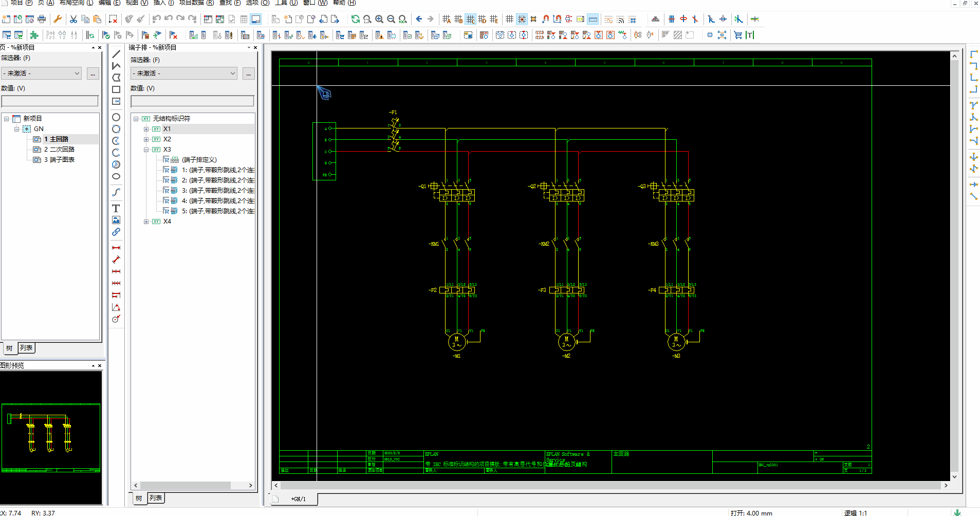Click the 数值 input field in terminal panel
This screenshot has height=516, width=980.
coord(192,101)
